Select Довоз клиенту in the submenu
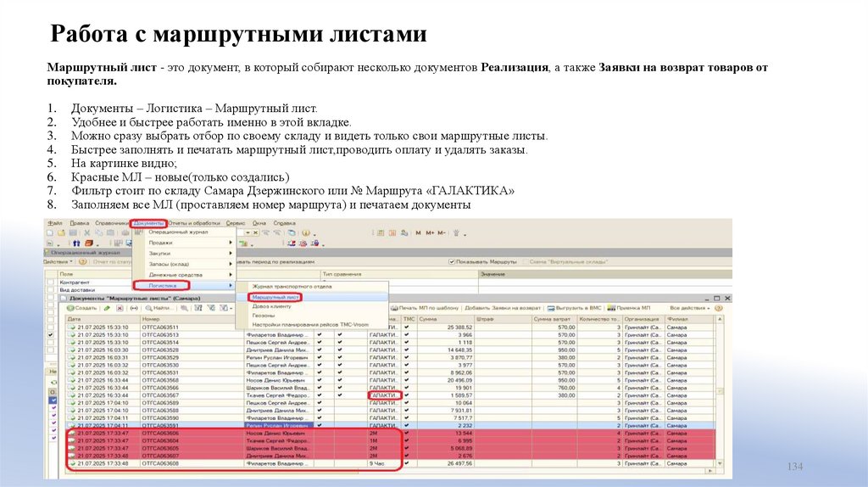 click(x=271, y=305)
